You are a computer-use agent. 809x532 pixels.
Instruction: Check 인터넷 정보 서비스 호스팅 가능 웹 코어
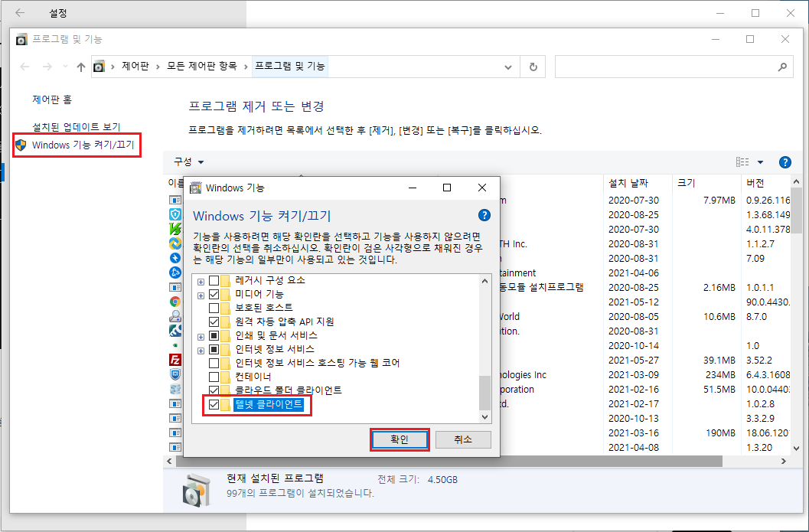[214, 364]
